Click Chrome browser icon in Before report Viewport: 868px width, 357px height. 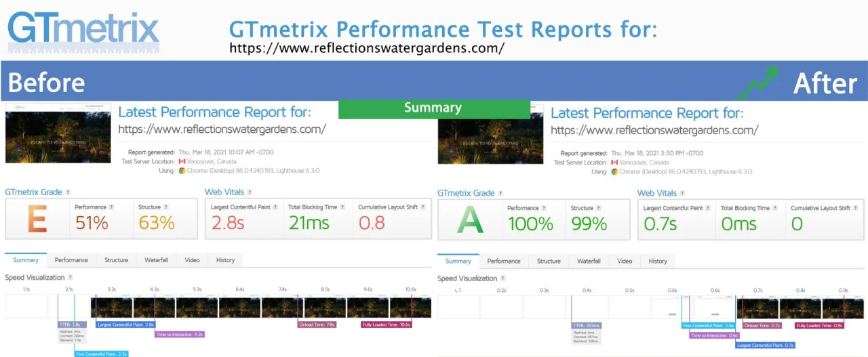coord(182,171)
